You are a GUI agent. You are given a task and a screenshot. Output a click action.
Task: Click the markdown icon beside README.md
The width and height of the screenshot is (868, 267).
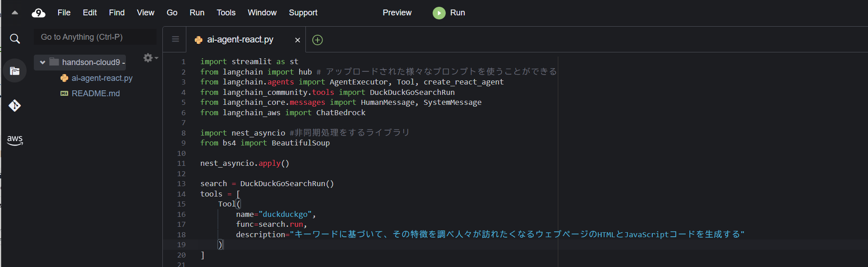pos(65,94)
